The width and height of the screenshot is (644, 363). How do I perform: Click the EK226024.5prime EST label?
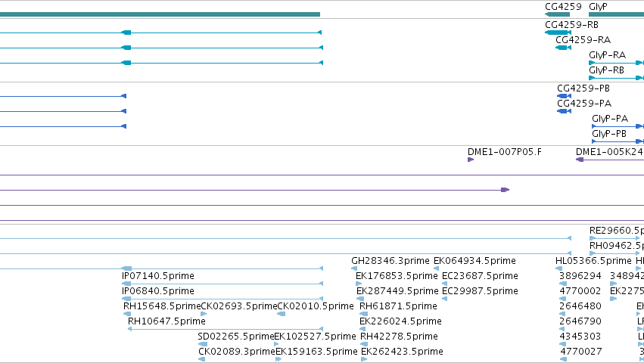400,321
